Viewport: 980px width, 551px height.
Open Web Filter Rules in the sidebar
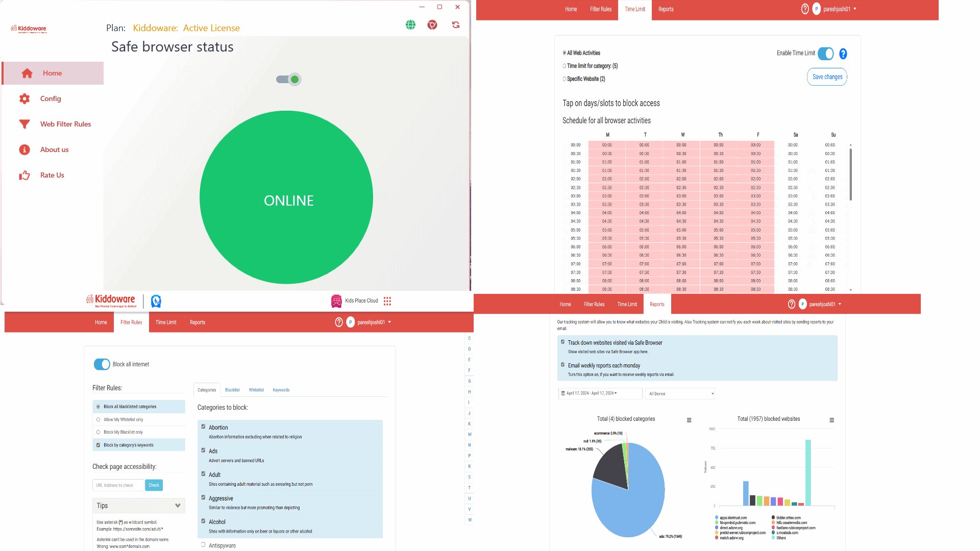click(x=53, y=124)
